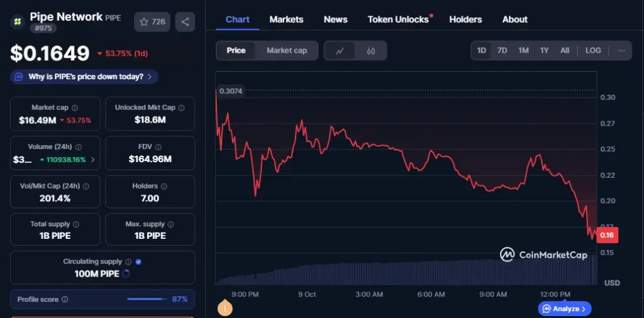The height and width of the screenshot is (318, 644).
Task: Expand Volume (24h) details chevron
Action: (93, 160)
